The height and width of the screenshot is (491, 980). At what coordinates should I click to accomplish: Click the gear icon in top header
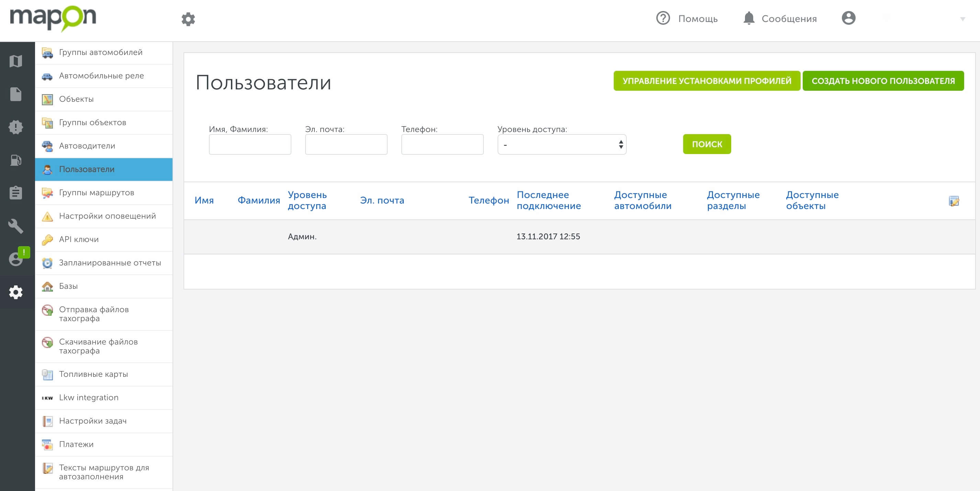pyautogui.click(x=188, y=19)
